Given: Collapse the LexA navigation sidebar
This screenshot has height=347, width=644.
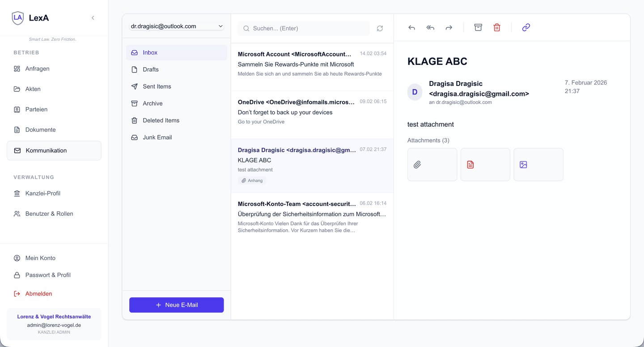Looking at the screenshot, I should (93, 18).
